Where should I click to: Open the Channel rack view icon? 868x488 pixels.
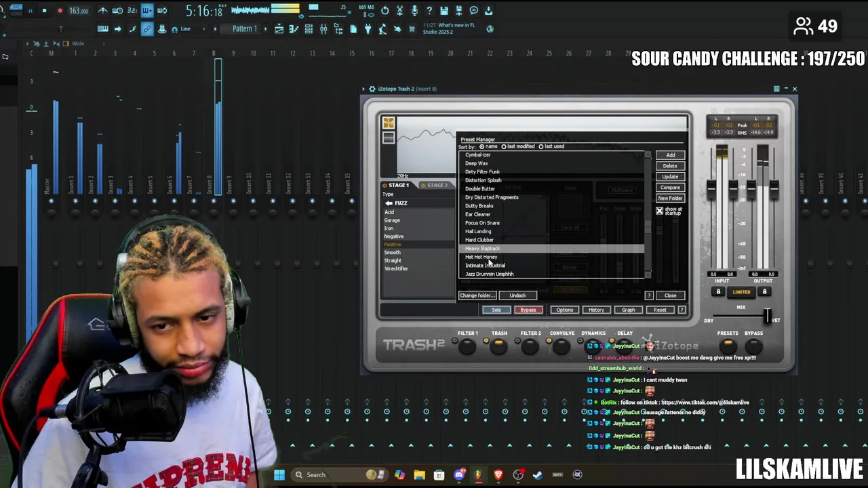[x=309, y=29]
